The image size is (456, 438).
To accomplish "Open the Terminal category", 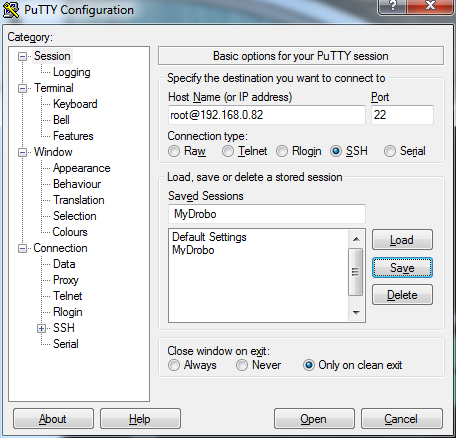I will point(54,88).
